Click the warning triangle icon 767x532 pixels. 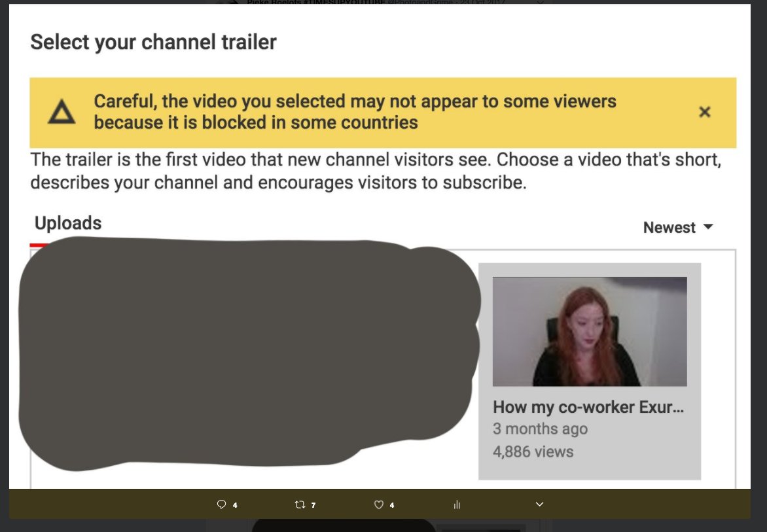pyautogui.click(x=62, y=112)
